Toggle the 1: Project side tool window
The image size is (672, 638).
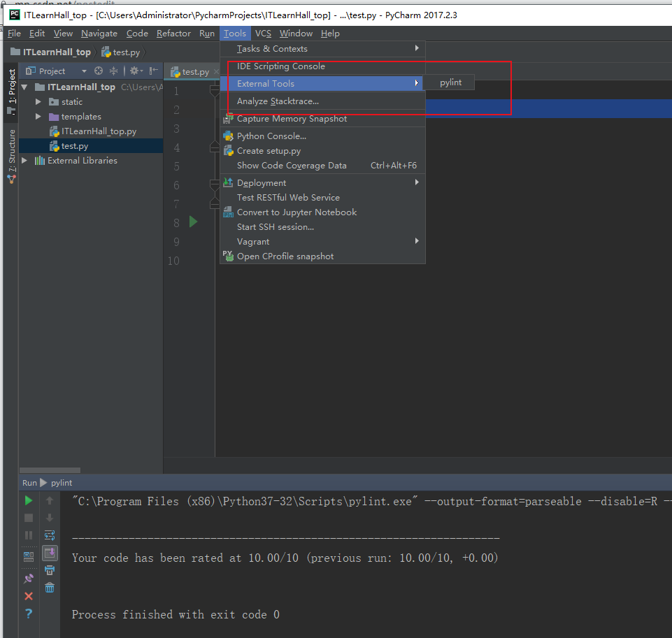12,91
